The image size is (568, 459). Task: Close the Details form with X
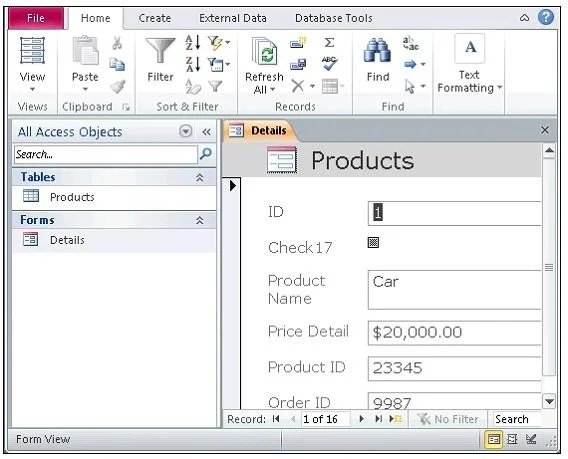pos(544,130)
